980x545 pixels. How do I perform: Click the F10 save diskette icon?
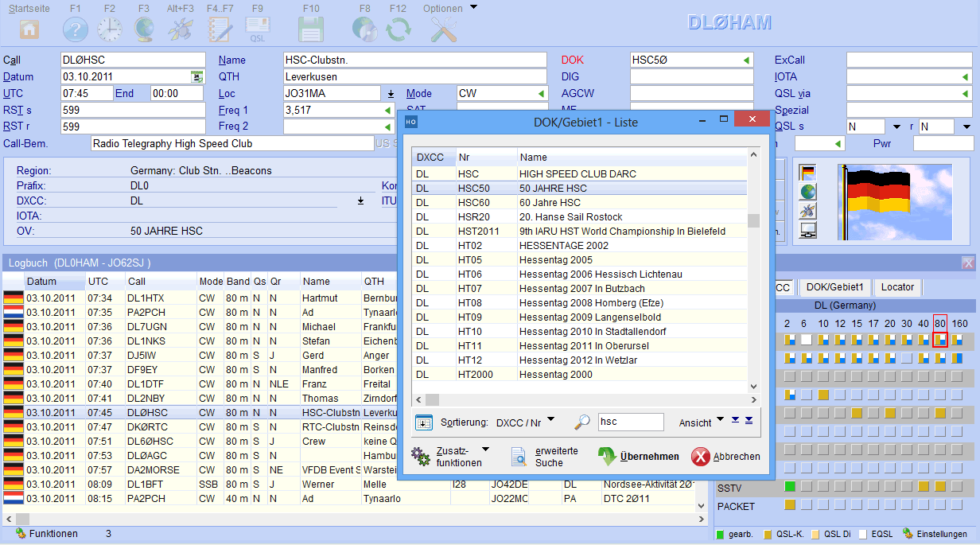[310, 29]
